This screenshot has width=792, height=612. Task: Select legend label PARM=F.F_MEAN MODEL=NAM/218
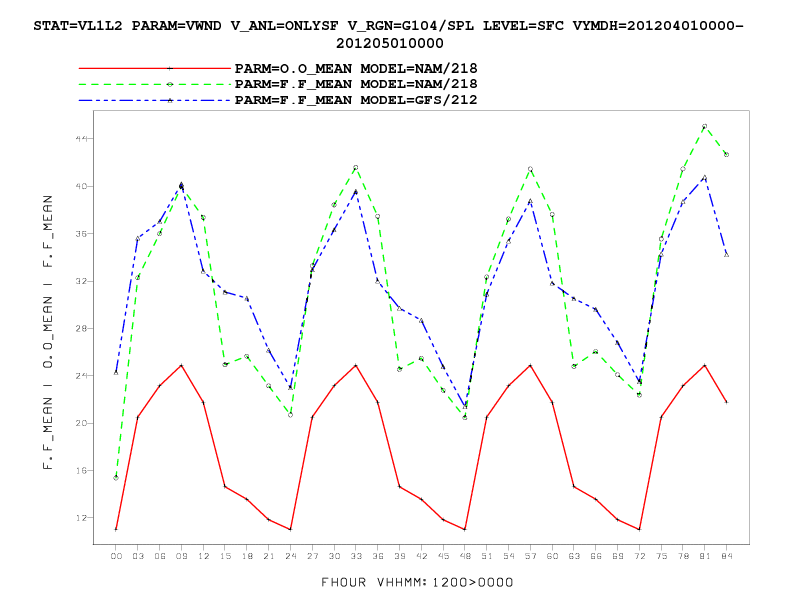356,84
